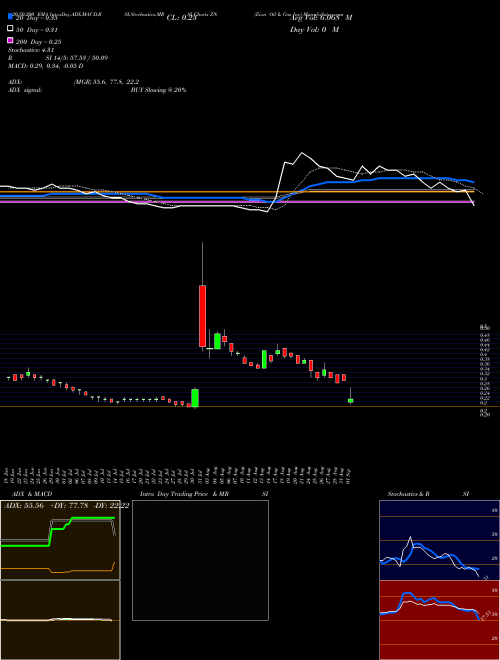
Task: Click the "20 Day" EMA value label
Action: [x=37, y=18]
